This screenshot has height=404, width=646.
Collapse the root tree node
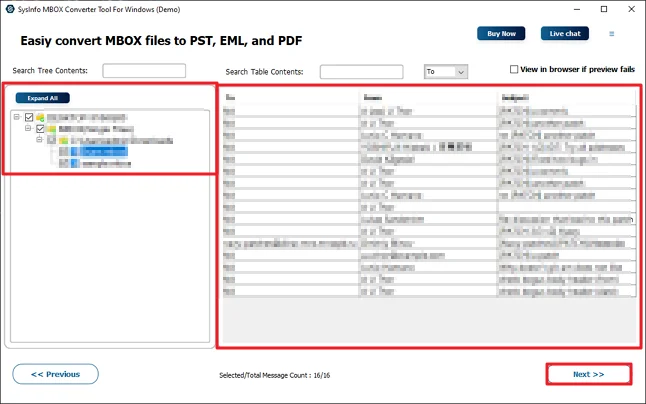click(16, 117)
